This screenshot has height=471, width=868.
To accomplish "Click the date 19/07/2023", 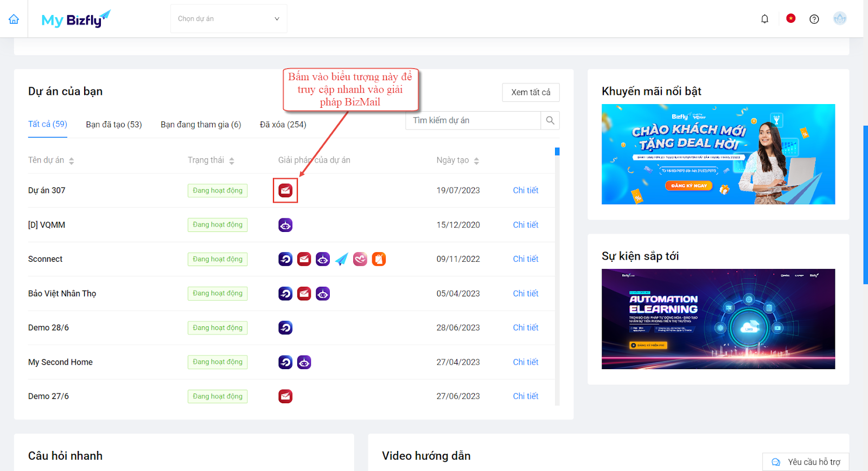I will pyautogui.click(x=458, y=190).
